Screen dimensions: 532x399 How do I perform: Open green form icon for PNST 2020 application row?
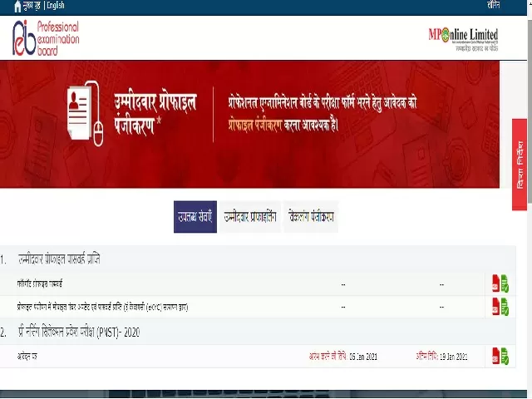(505, 357)
